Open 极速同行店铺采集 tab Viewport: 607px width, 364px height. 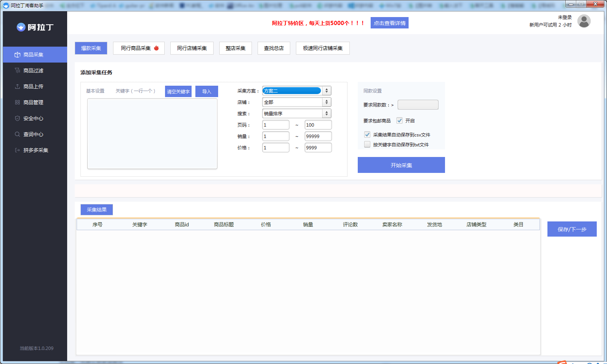(x=323, y=48)
